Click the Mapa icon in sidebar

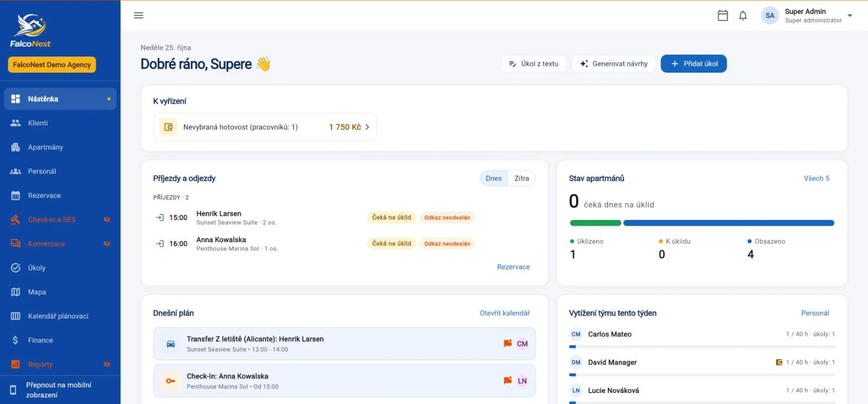(15, 292)
